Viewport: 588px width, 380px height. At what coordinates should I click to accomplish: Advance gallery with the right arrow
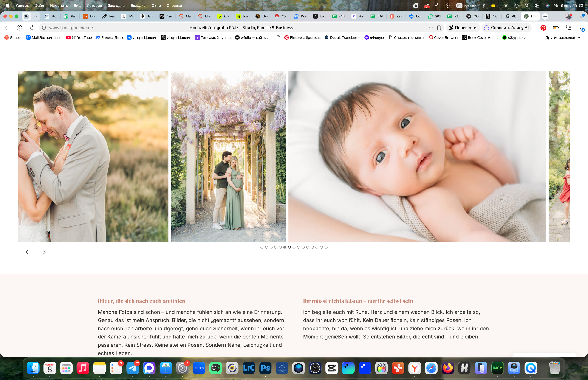click(44, 252)
